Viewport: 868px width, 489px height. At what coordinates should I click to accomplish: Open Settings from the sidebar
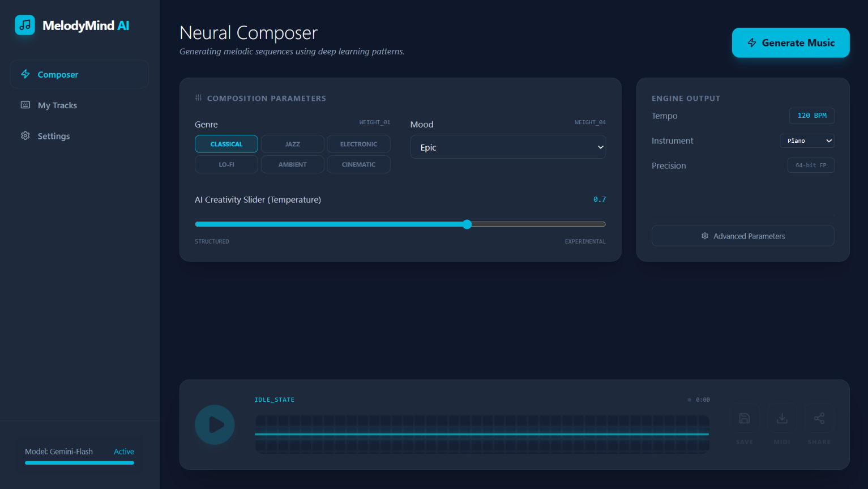coord(79,136)
